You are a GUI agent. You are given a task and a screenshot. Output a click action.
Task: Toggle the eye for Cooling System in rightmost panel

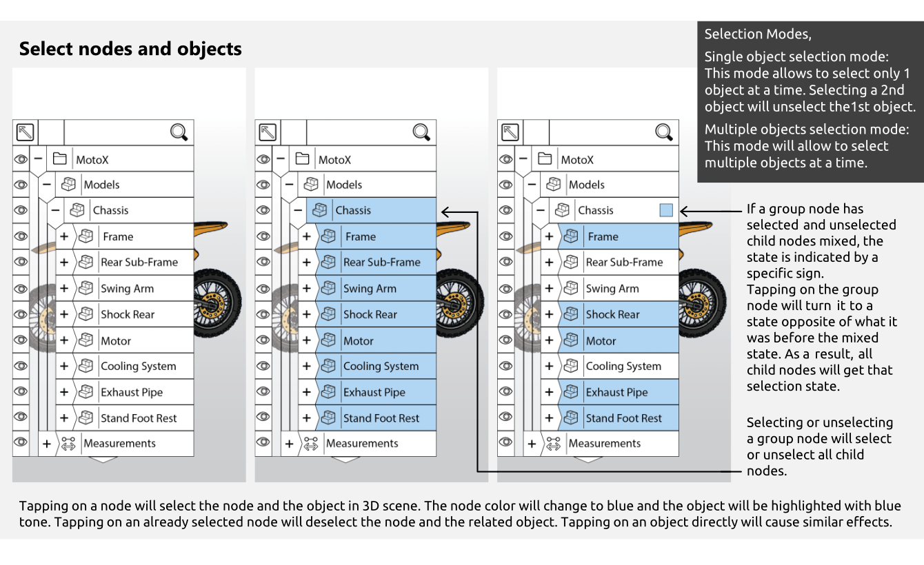505,367
